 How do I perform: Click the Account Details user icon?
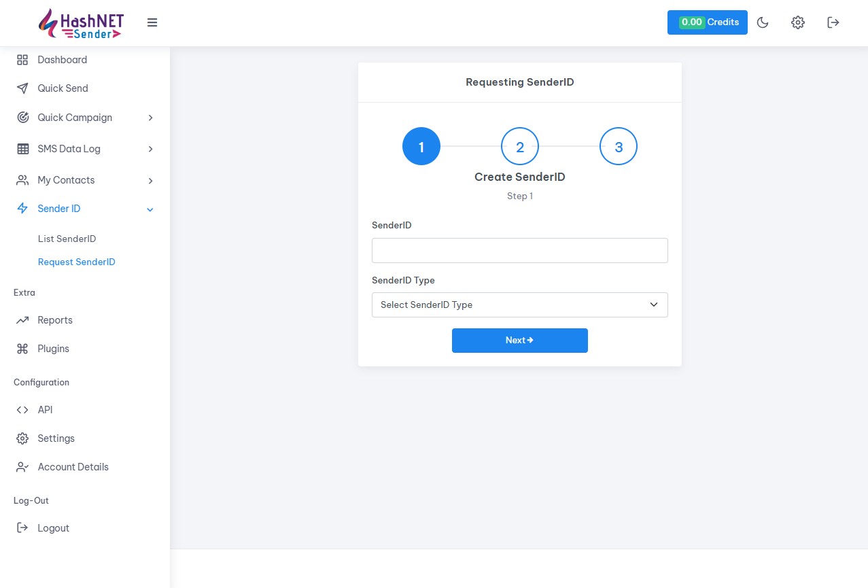pos(22,467)
